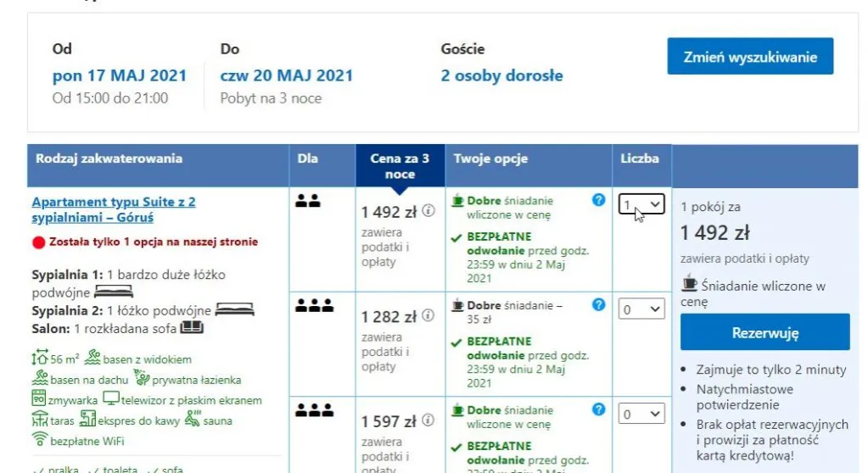Screen dimensions: 868x473
Task: Open the info icon next to 1 597 zł
Action: 428,420
